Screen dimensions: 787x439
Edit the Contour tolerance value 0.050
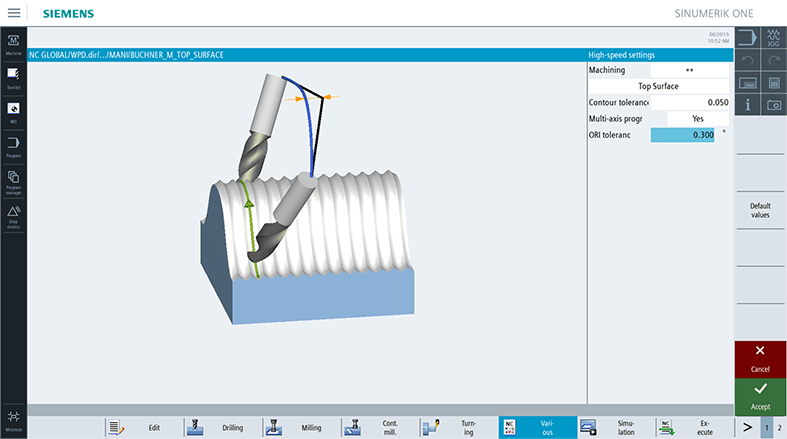pyautogui.click(x=690, y=102)
